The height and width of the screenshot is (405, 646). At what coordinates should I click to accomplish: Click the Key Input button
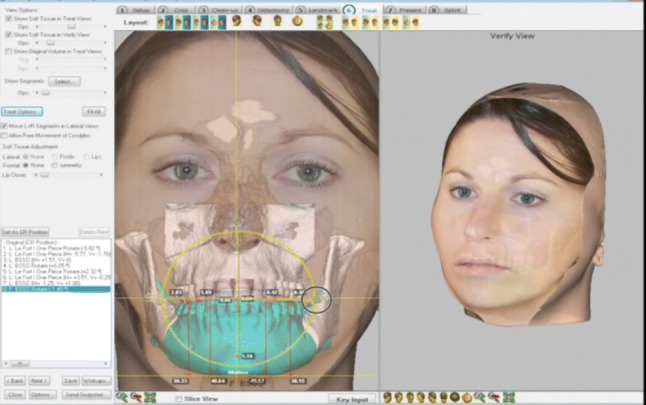pos(353,398)
